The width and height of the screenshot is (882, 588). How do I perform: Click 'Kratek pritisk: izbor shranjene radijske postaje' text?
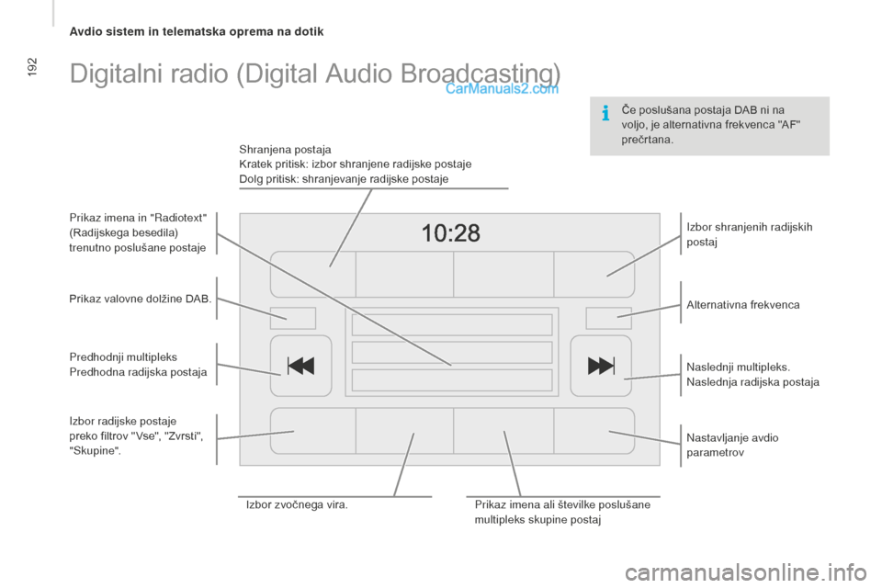point(356,164)
